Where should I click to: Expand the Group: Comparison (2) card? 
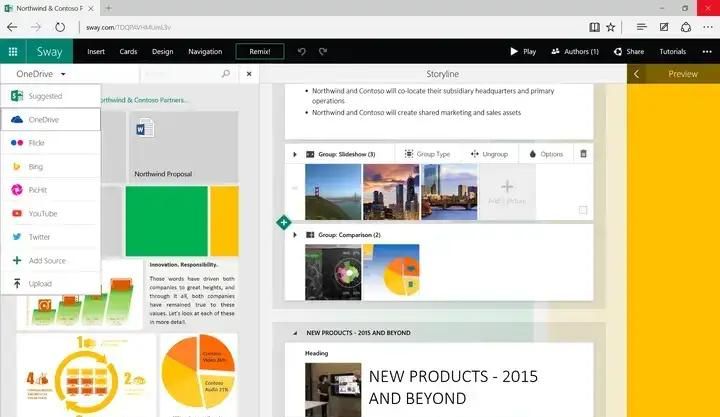(295, 235)
